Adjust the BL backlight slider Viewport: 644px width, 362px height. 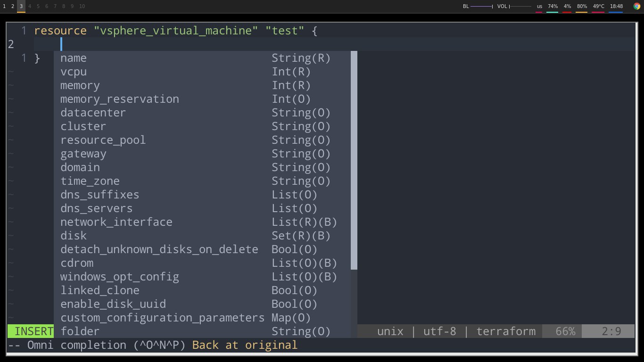[481, 6]
